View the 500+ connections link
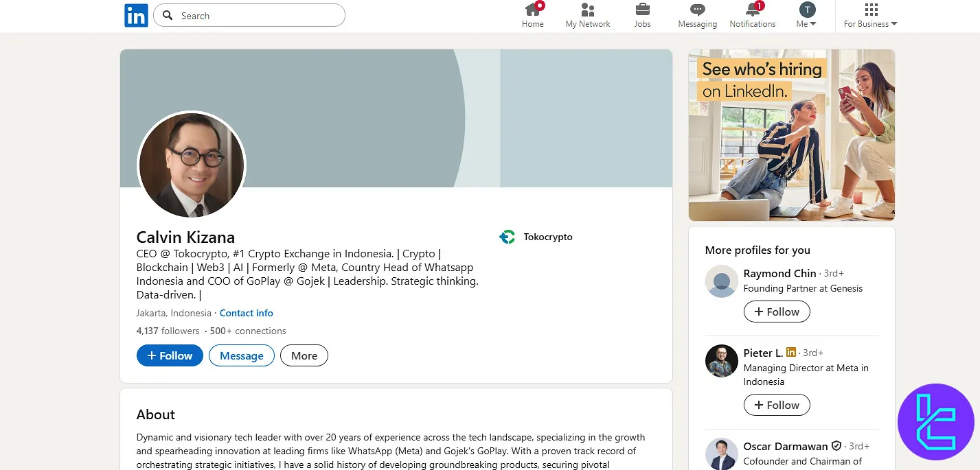This screenshot has width=980, height=470. point(248,331)
